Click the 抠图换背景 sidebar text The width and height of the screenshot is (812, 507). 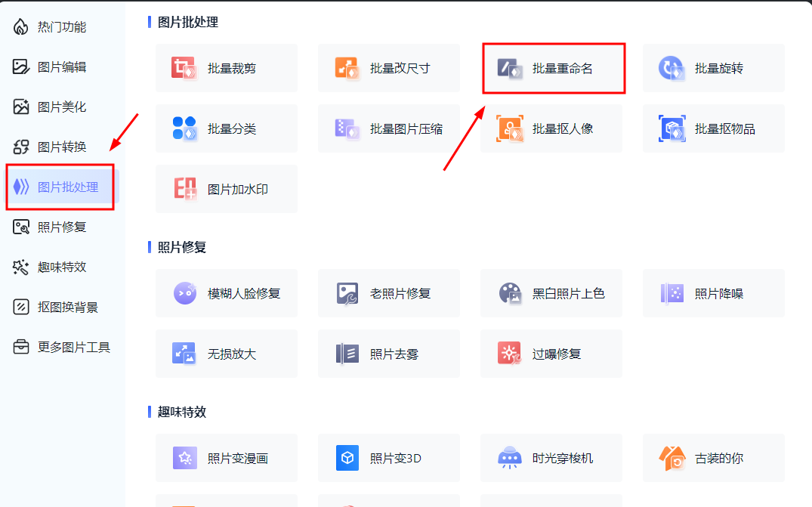(x=68, y=308)
